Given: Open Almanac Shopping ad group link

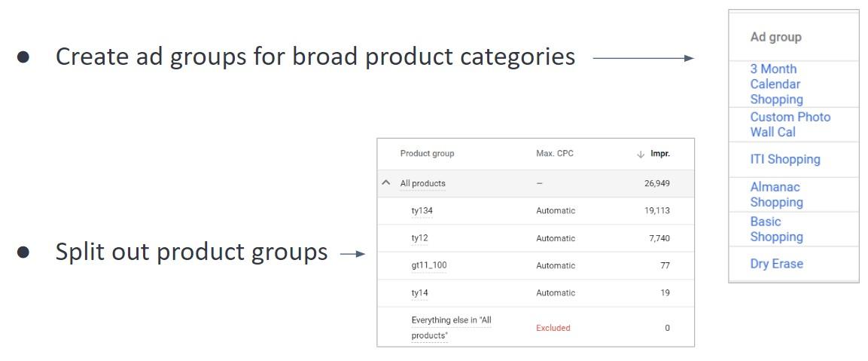Looking at the screenshot, I should pyautogui.click(x=776, y=194).
